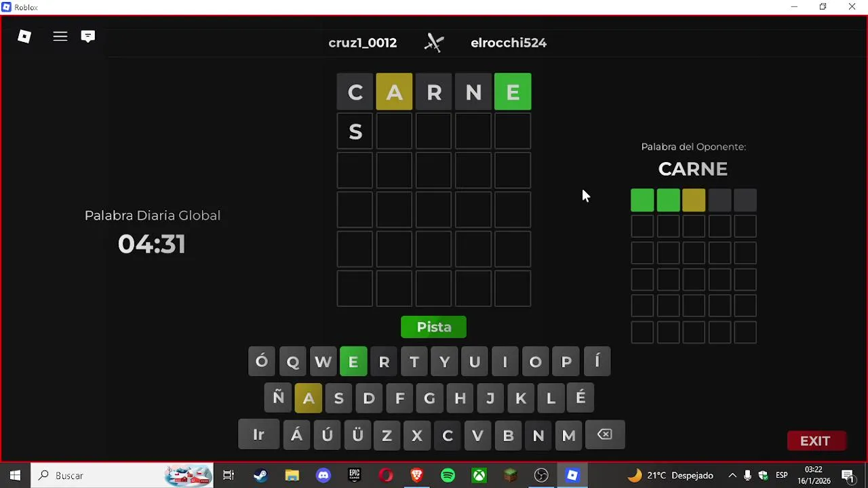Open Minecraft from the taskbar
Viewport: 868px width, 488px height.
(x=510, y=476)
